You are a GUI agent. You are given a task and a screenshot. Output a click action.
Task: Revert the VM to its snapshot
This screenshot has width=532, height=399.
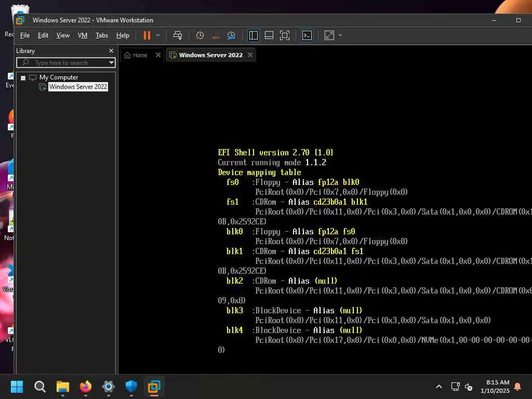point(216,35)
